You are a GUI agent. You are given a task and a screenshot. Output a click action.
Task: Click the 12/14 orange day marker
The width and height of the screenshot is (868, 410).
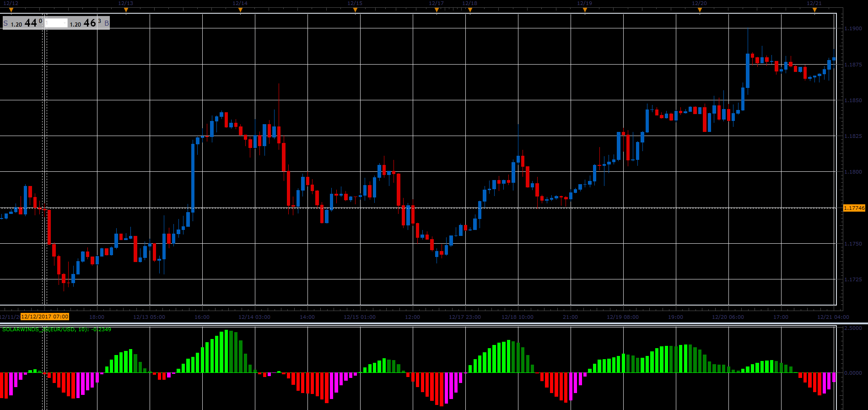click(x=240, y=10)
